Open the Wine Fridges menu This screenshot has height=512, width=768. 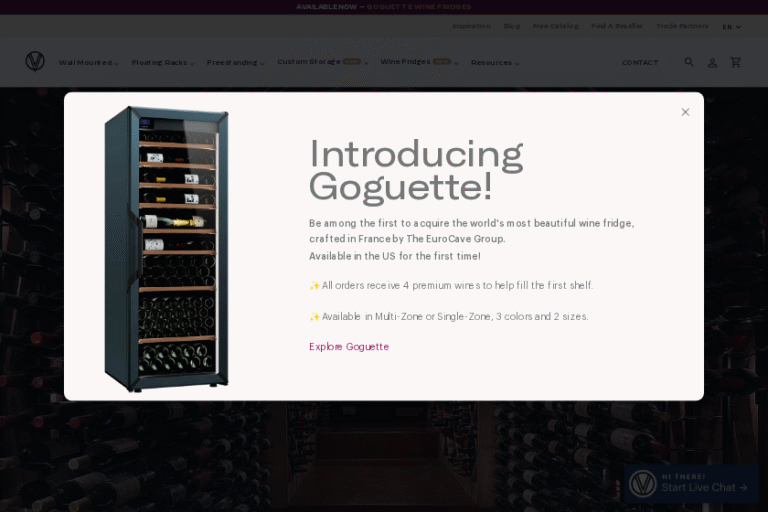(x=419, y=62)
